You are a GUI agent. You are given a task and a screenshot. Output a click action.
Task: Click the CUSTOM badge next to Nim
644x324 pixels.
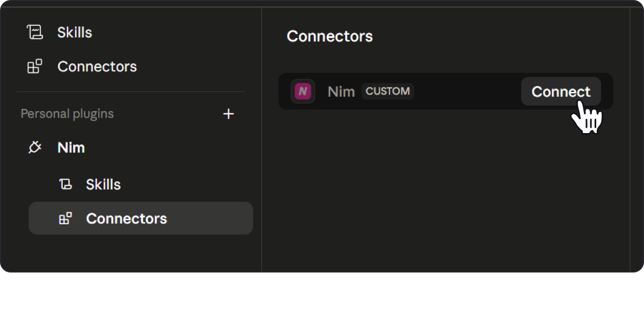[x=387, y=91]
